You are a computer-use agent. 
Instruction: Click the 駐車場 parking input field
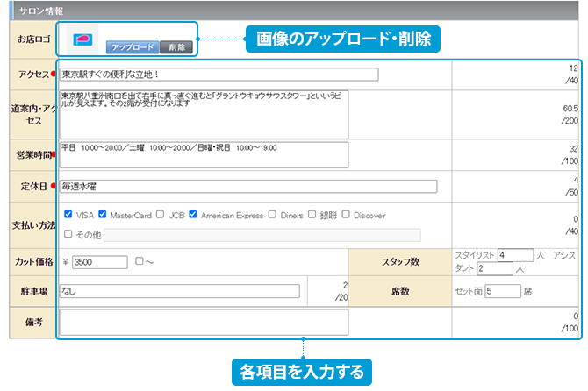click(180, 291)
